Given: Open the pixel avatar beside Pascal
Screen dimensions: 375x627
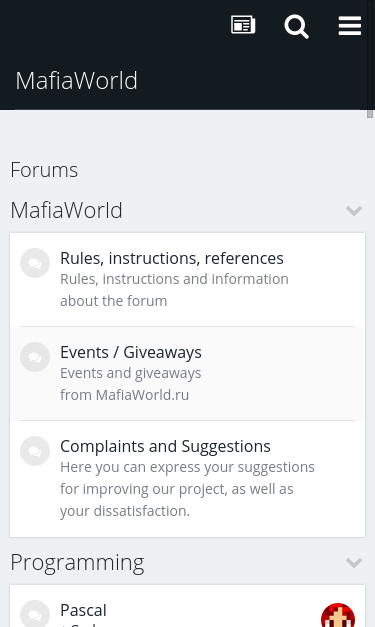Looking at the screenshot, I should coord(338,615).
